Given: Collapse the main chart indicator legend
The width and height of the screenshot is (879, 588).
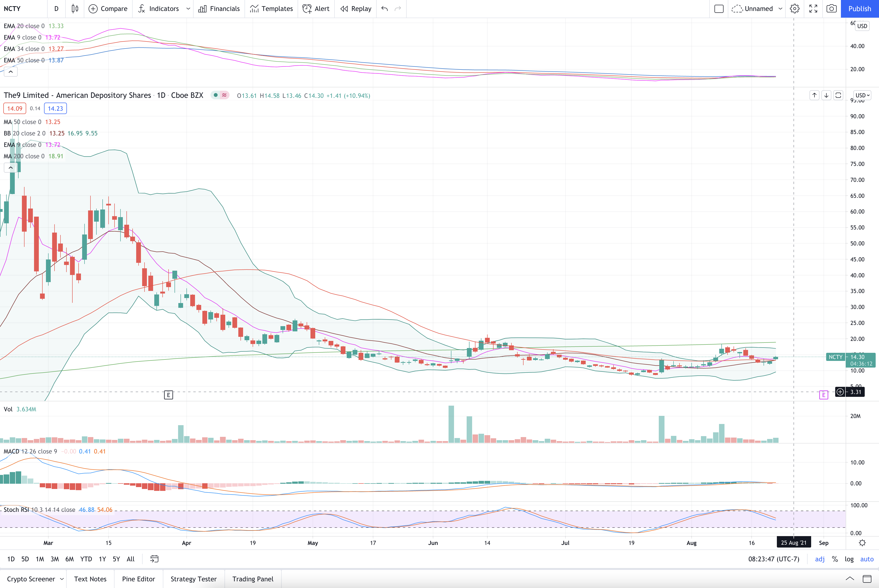Looking at the screenshot, I should (10, 168).
